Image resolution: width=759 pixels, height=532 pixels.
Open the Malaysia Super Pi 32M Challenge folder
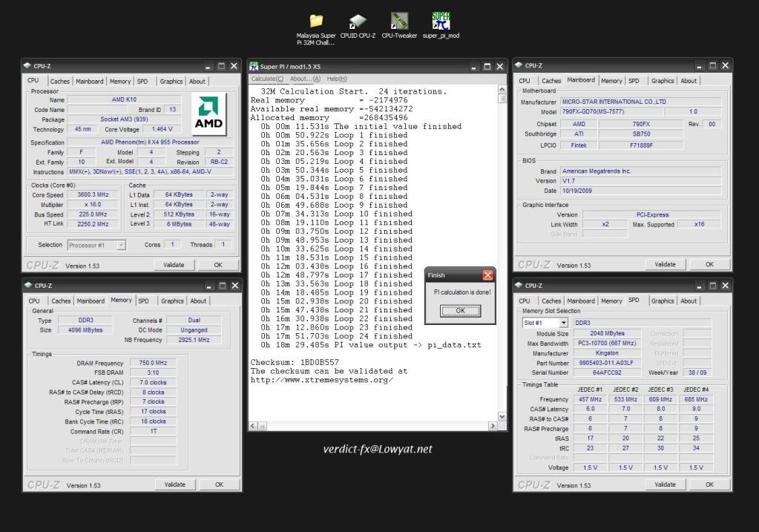pos(316,22)
